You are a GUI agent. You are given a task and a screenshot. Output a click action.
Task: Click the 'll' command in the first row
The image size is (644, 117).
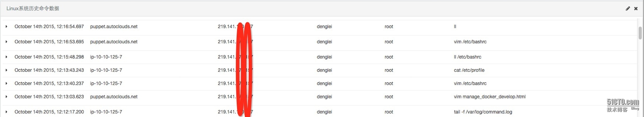click(x=455, y=27)
